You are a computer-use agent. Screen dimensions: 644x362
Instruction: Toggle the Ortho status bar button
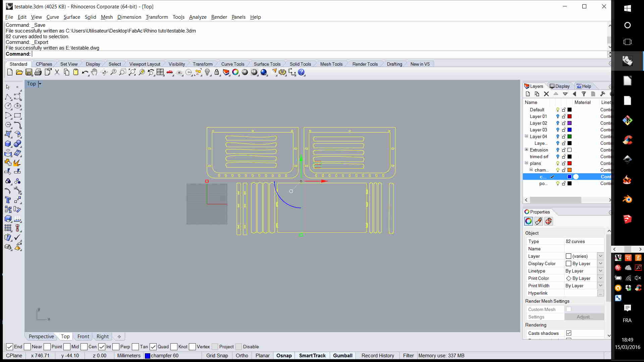pos(242,356)
